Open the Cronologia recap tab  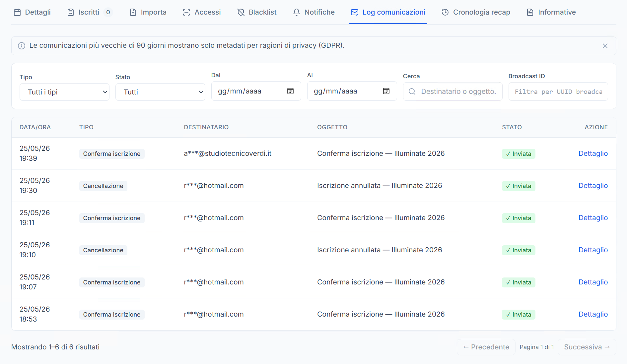[x=476, y=12]
